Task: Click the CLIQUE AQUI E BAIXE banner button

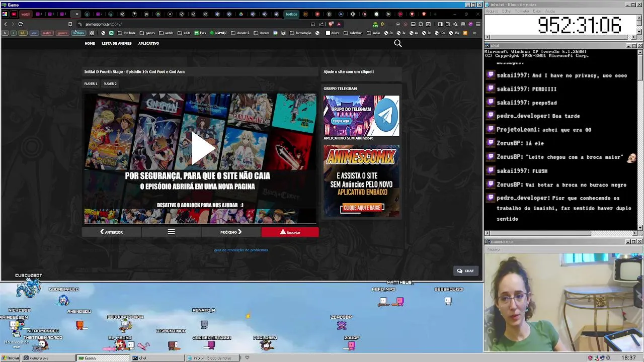Action: 362,208
